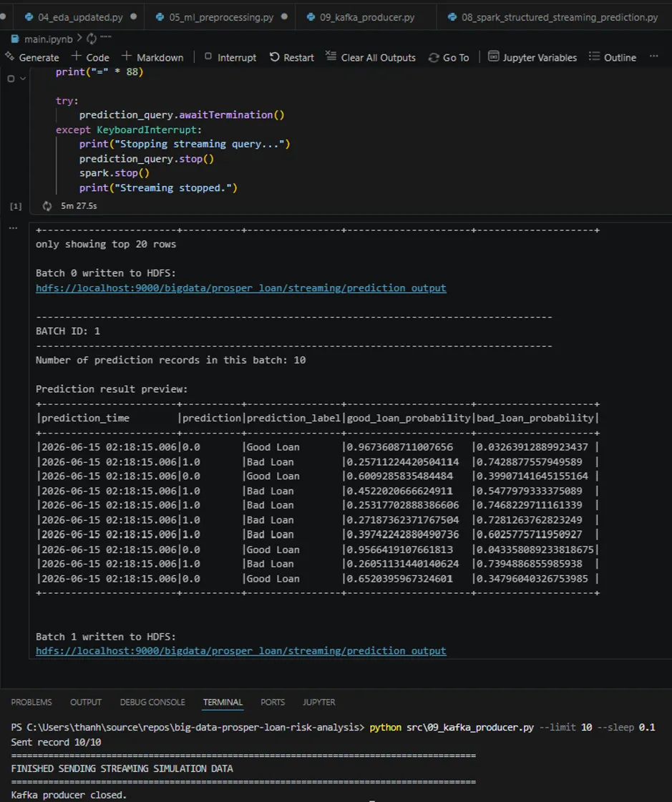Viewport: 672px width, 802px height.
Task: Click 'Number of prediction records in this batch: 10'
Action: pos(171,360)
